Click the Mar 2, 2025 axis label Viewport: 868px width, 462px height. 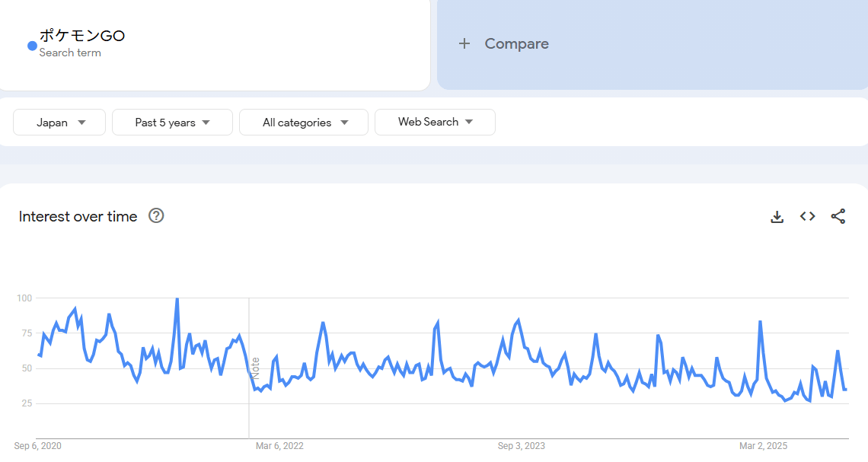click(764, 446)
